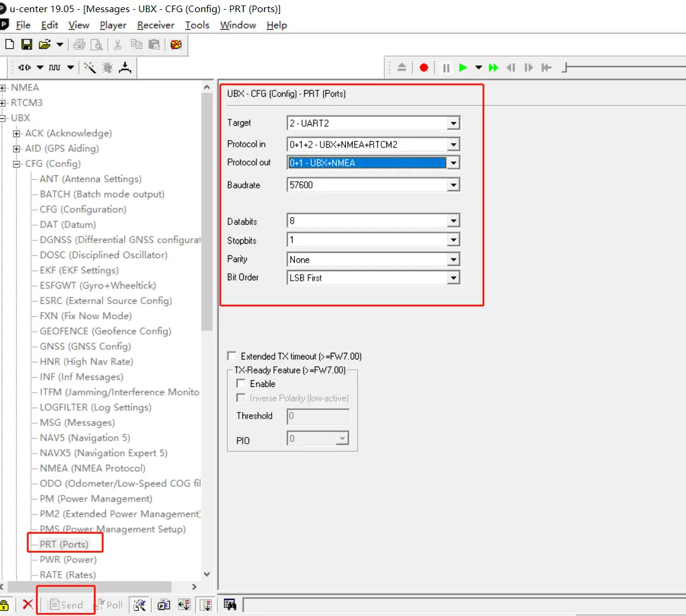Click the connect port plug icon
Image resolution: width=686 pixels, height=616 pixels.
coord(25,68)
